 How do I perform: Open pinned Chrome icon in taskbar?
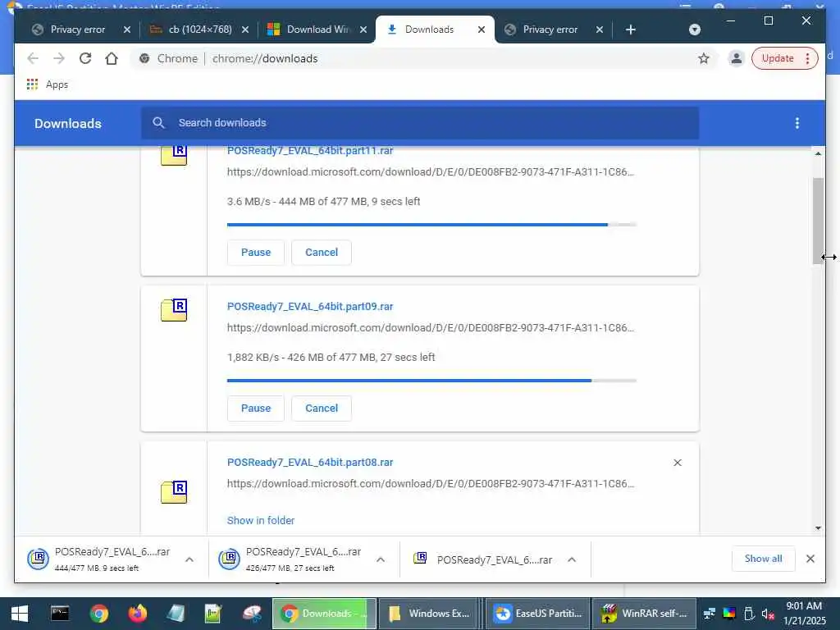98,614
